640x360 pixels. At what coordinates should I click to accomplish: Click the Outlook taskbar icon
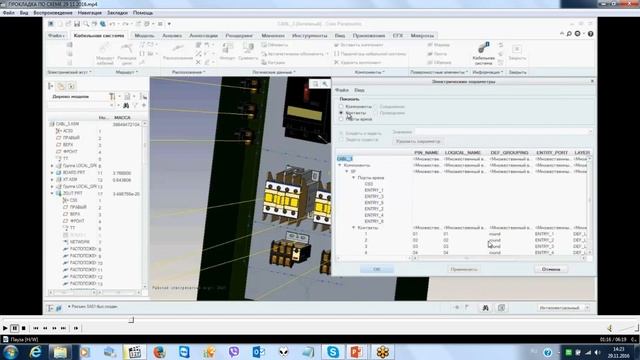259,352
